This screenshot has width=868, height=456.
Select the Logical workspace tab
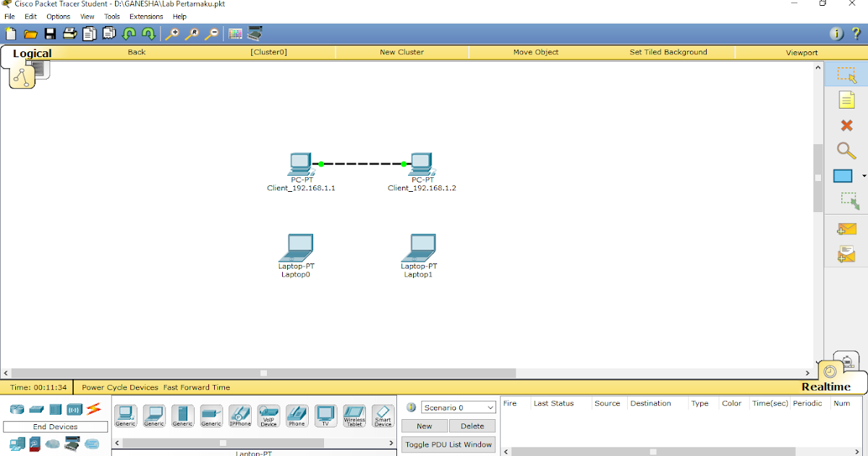point(33,53)
